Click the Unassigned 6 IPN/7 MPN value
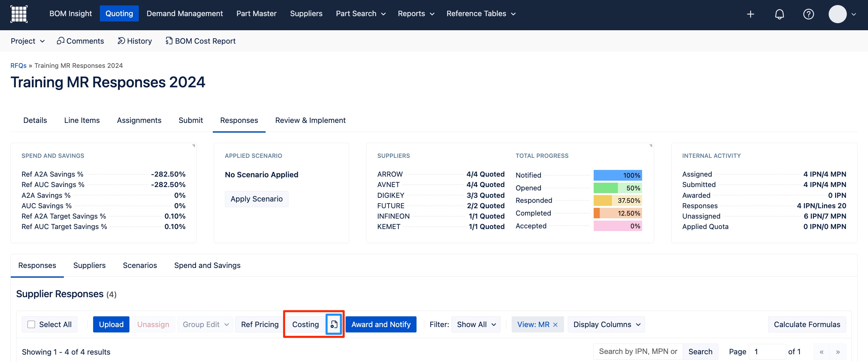868x362 pixels. (x=825, y=216)
